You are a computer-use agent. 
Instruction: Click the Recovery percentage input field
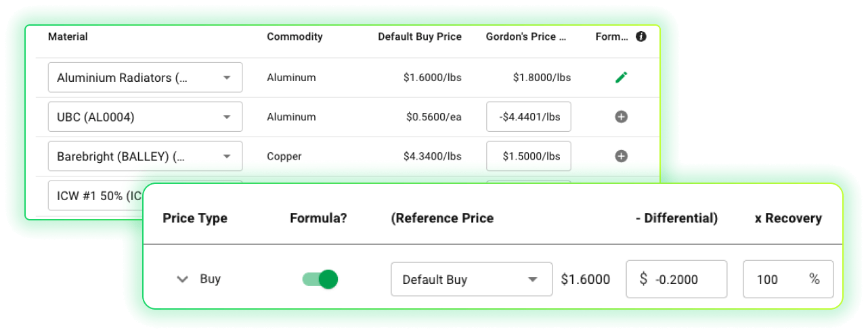(x=775, y=279)
